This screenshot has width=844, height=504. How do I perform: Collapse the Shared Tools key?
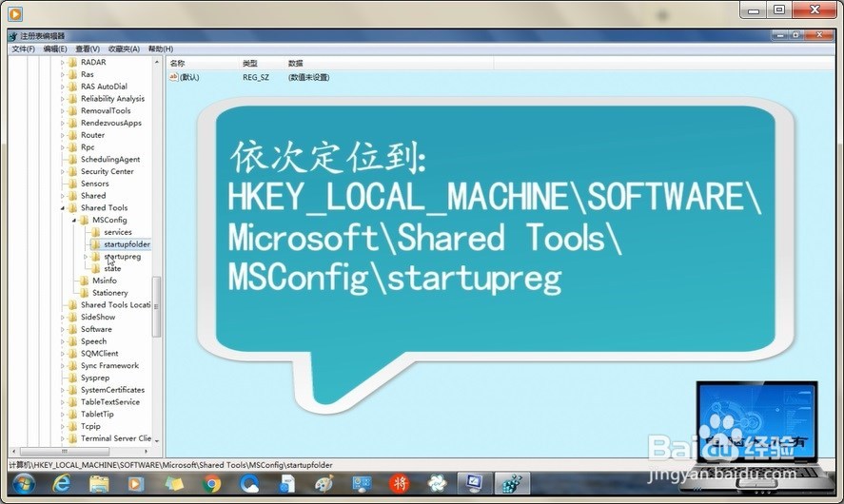pos(63,208)
